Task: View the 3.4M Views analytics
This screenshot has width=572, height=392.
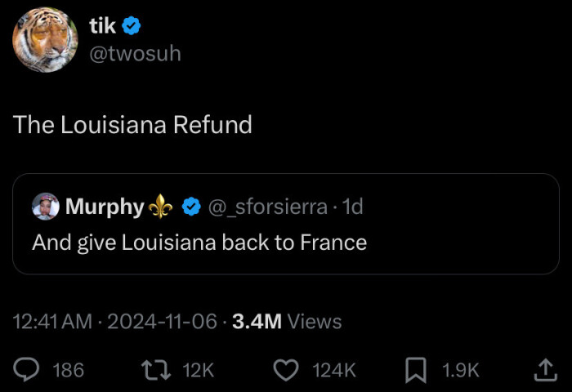Action: [287, 322]
